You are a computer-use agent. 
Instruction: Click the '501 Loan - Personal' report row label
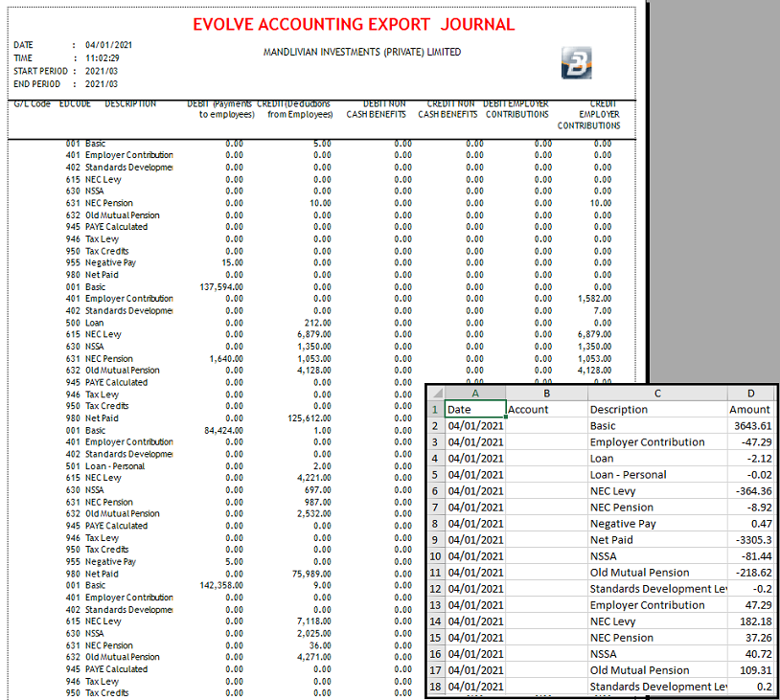tap(105, 466)
